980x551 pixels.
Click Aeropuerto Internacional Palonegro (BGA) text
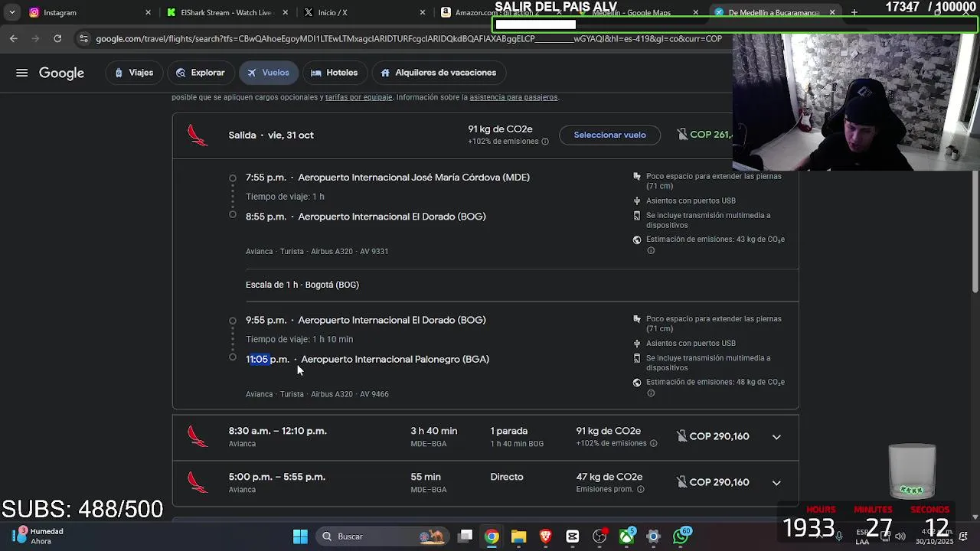[395, 360]
